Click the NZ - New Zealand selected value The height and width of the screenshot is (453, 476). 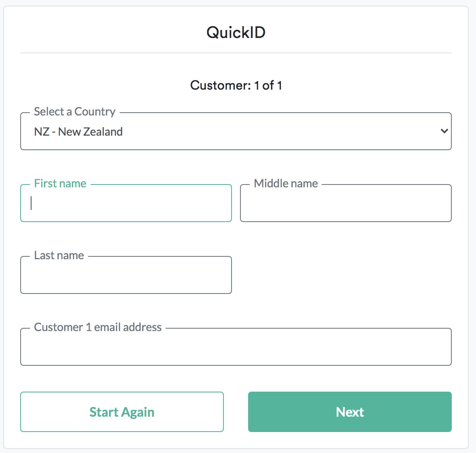(78, 132)
